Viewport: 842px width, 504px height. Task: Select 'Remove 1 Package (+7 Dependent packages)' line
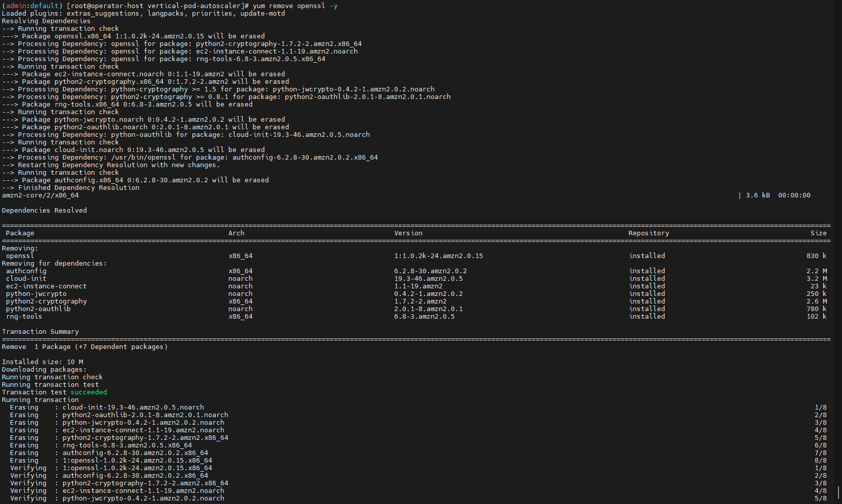click(85, 347)
